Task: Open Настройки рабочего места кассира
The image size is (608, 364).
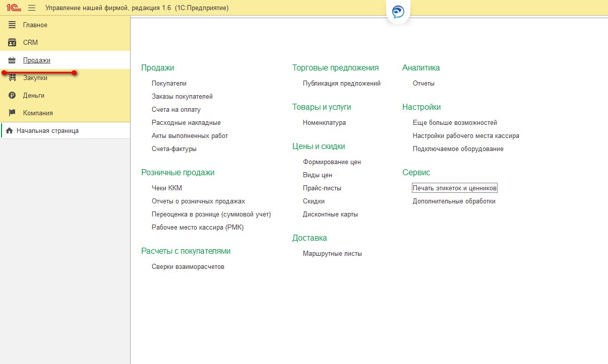Action: (x=466, y=136)
